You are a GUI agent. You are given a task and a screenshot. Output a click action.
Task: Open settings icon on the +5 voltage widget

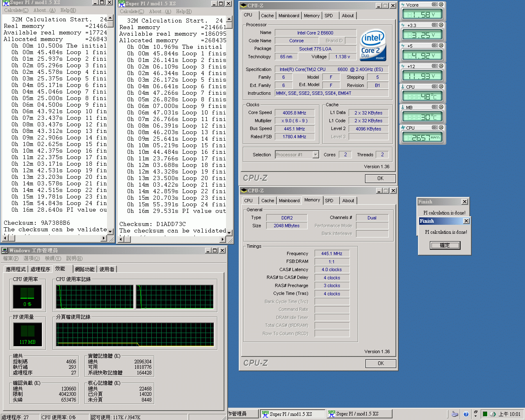coord(435,46)
